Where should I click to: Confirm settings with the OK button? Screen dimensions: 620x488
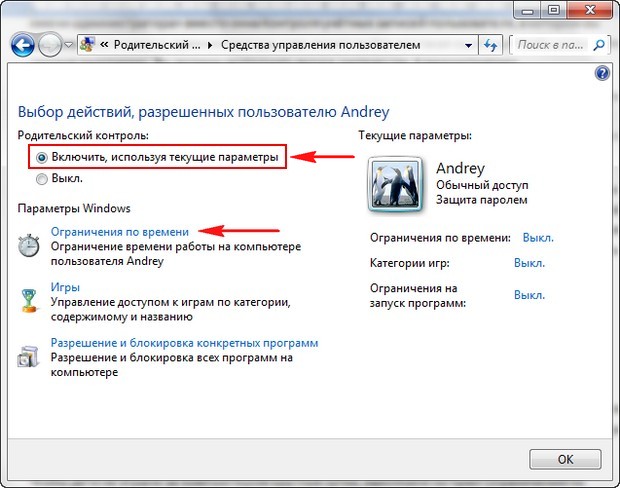(565, 459)
